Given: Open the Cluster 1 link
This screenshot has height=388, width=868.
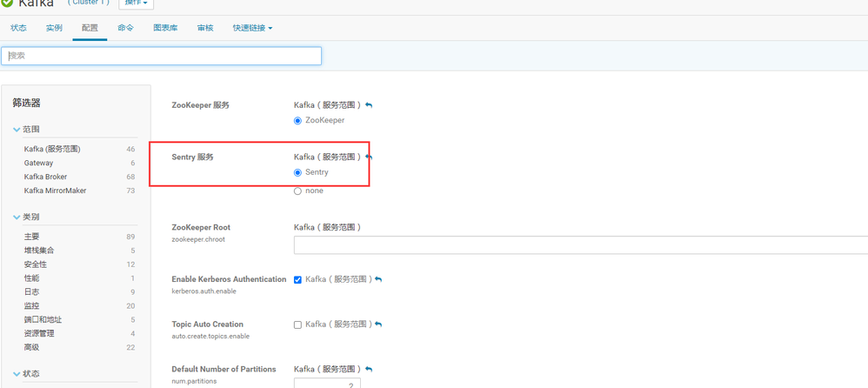Looking at the screenshot, I should click(89, 3).
